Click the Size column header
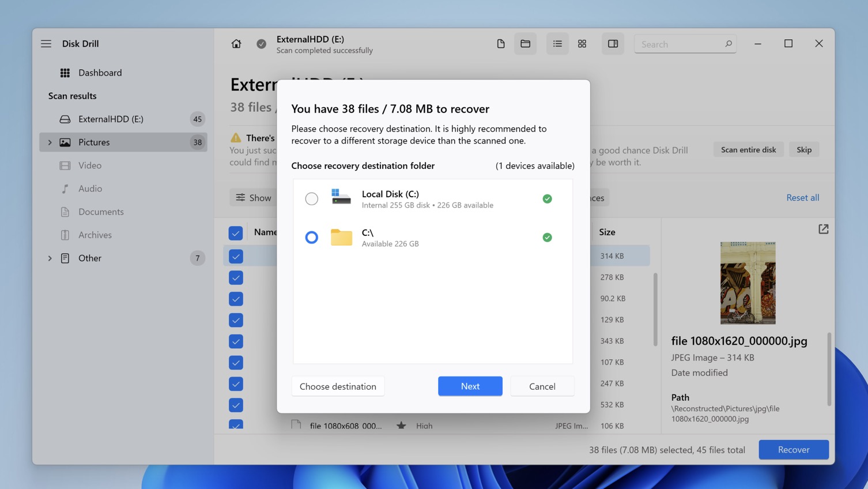Image resolution: width=868 pixels, height=489 pixels. (x=607, y=232)
